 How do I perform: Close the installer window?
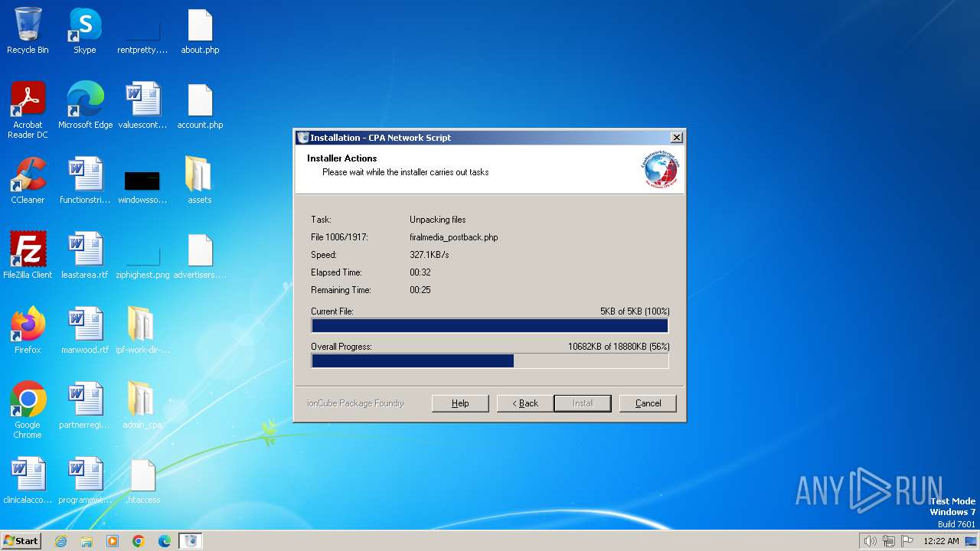point(676,138)
